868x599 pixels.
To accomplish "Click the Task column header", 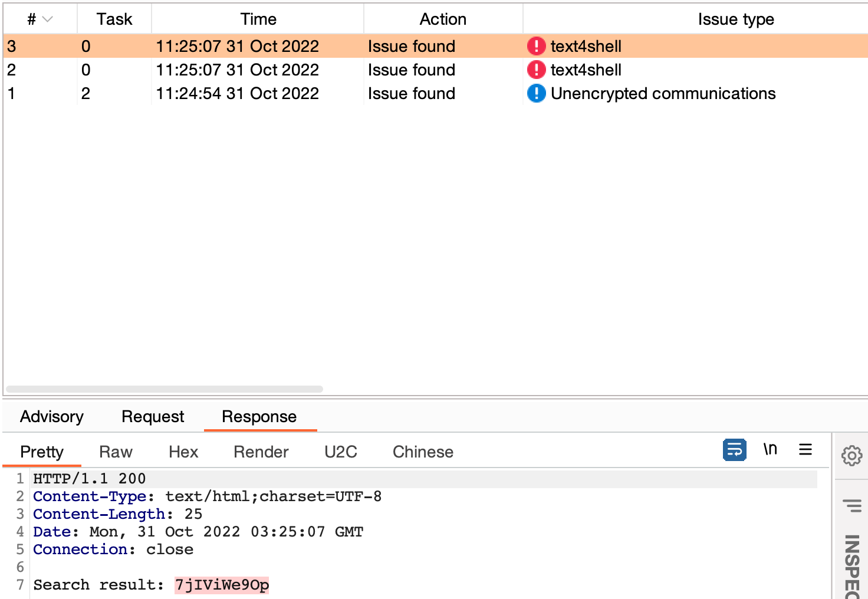I will tap(114, 19).
